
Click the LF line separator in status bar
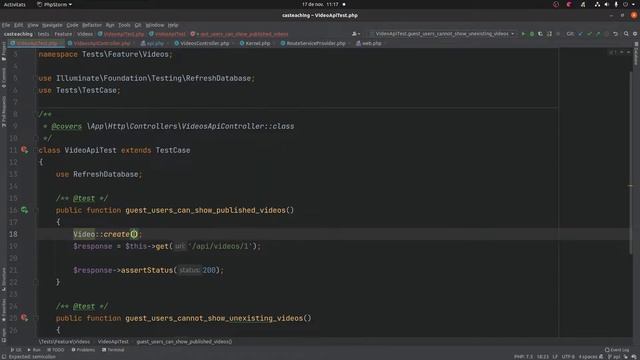pos(555,357)
